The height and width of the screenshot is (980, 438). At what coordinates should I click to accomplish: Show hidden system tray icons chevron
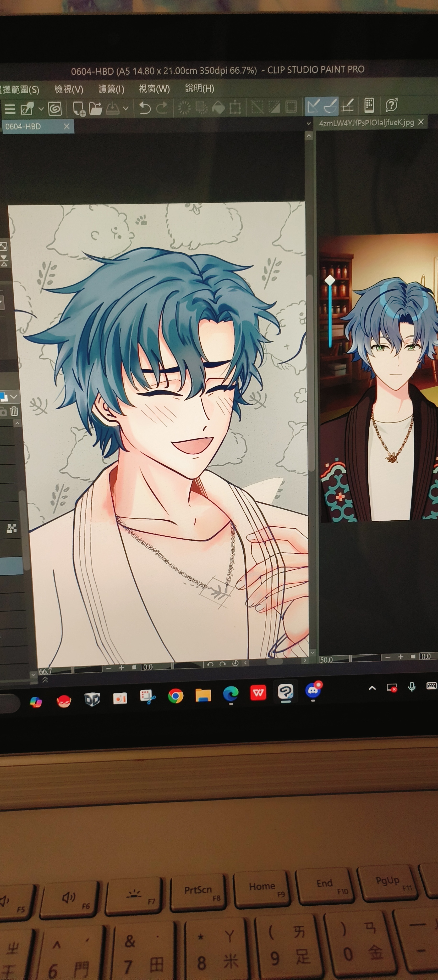(x=372, y=688)
